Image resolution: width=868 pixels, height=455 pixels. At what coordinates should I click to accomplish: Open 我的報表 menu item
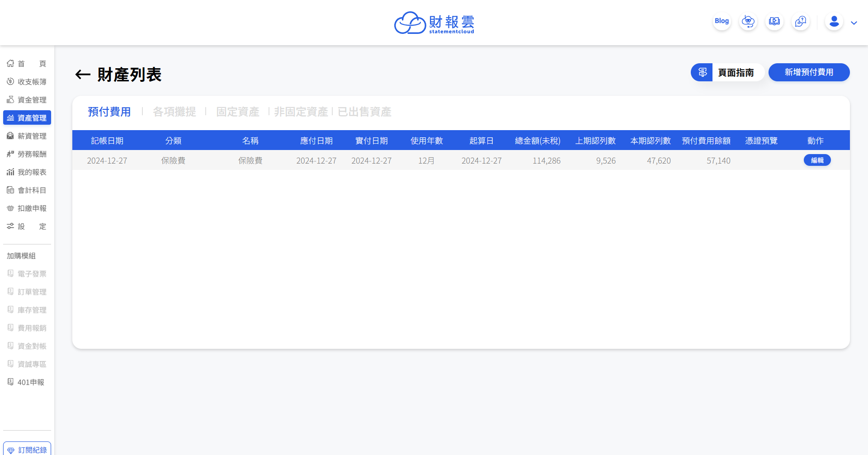[x=27, y=172]
